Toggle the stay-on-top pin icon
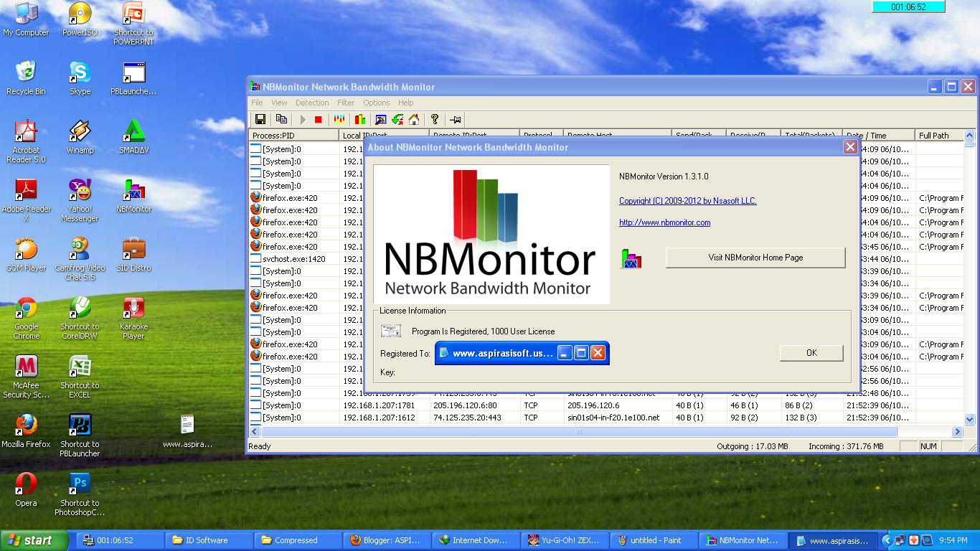980x551 pixels. pos(456,119)
